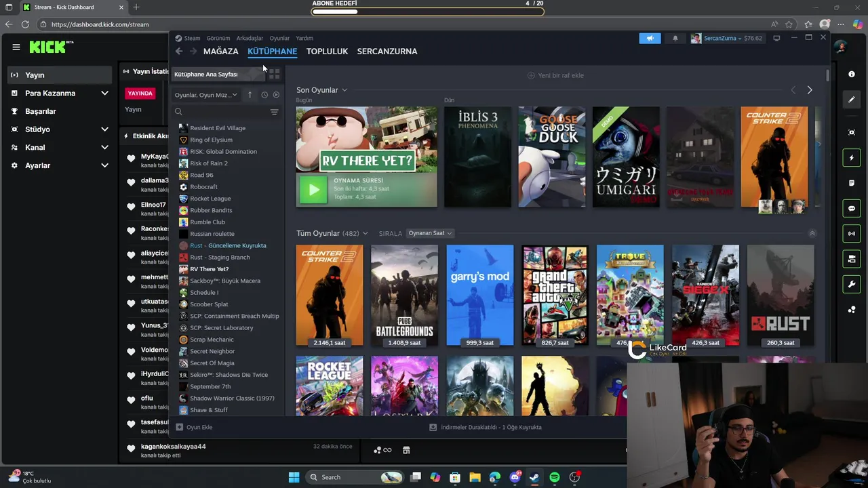Collapse the Tüm Oyunlar shelf with double chevron
Screen dimensions: 868x488
(x=812, y=233)
